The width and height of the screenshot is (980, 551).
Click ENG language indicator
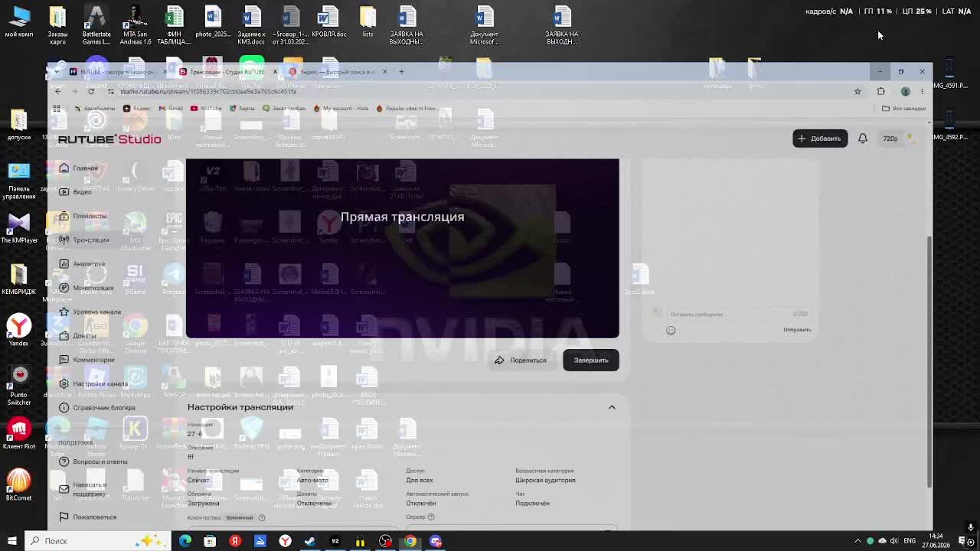910,541
